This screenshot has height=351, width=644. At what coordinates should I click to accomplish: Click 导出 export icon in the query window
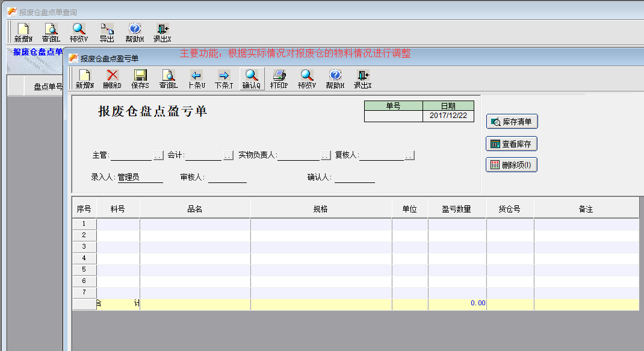(107, 33)
